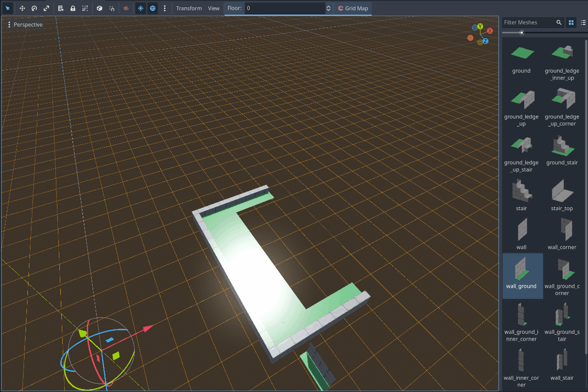Switch mesh palette to list view

pos(583,23)
